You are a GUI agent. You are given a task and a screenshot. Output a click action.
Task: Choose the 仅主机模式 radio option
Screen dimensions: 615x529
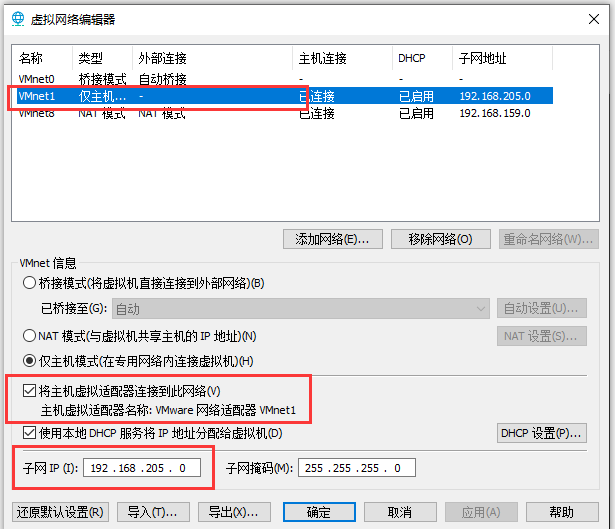point(30,361)
